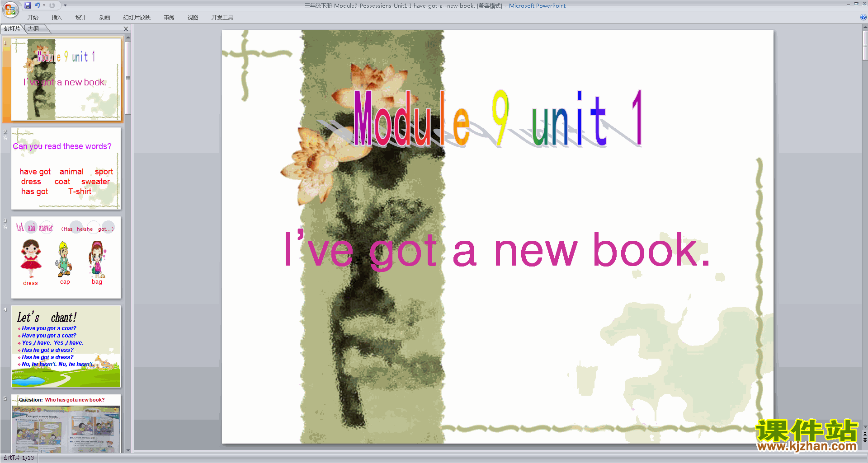The width and height of the screenshot is (868, 463).
Task: Click the Redo icon in Quick Access toolbar
Action: (52, 5)
